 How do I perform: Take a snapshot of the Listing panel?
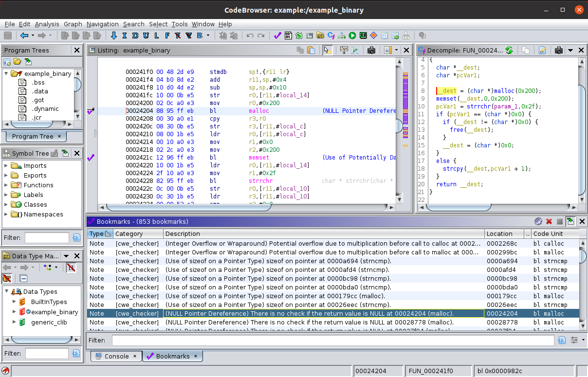371,50
